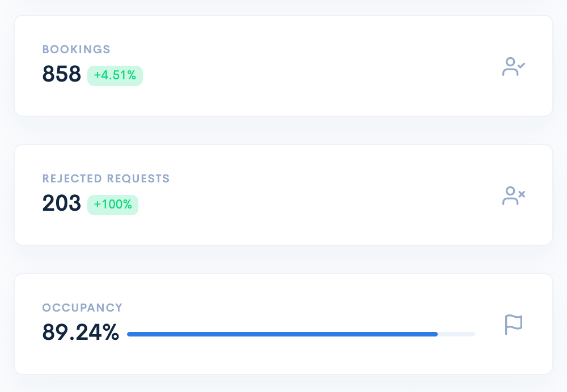Select the 89.24% occupancy value
This screenshot has width=567, height=392.
(80, 333)
